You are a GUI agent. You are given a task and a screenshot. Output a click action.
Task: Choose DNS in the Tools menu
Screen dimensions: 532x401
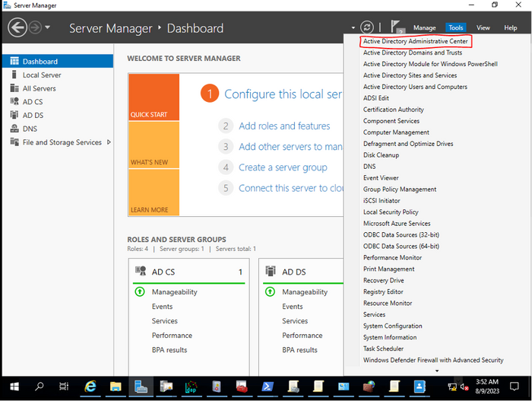click(x=369, y=167)
